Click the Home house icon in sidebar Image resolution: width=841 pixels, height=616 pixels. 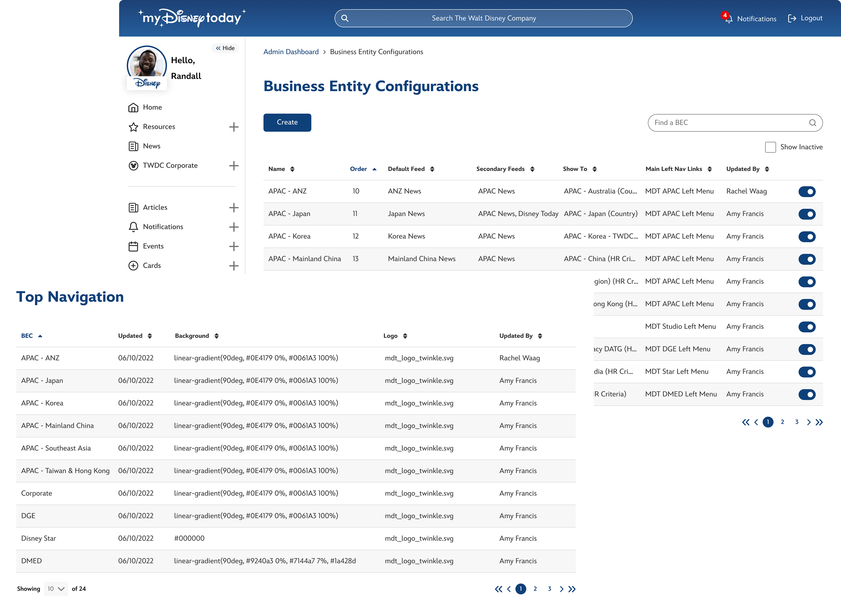(133, 107)
